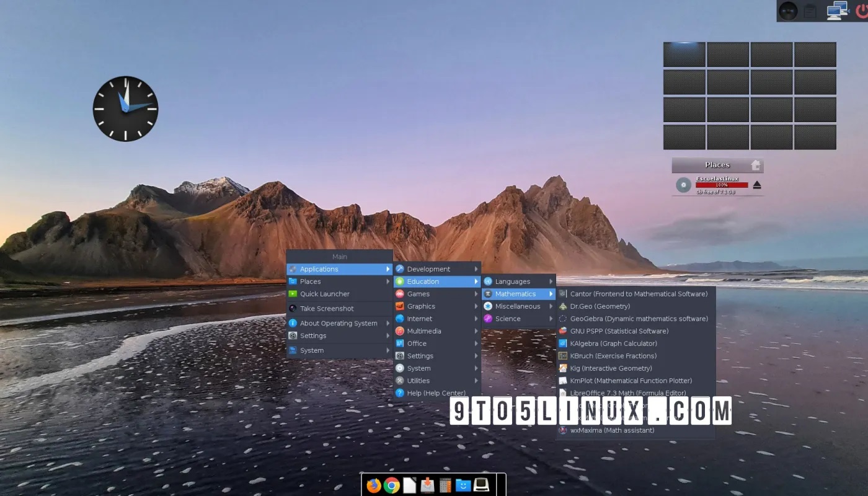Click the red 100% disk usage bar

click(722, 185)
